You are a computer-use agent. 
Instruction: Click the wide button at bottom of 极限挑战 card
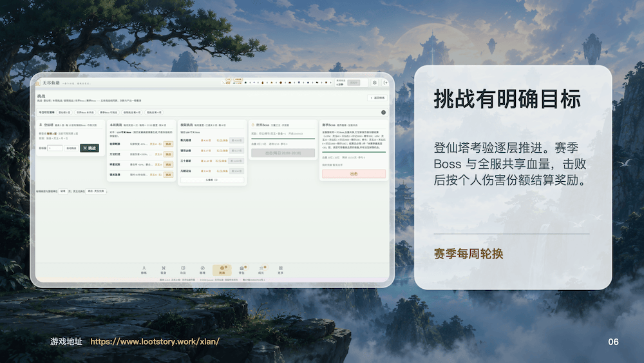[x=213, y=180]
